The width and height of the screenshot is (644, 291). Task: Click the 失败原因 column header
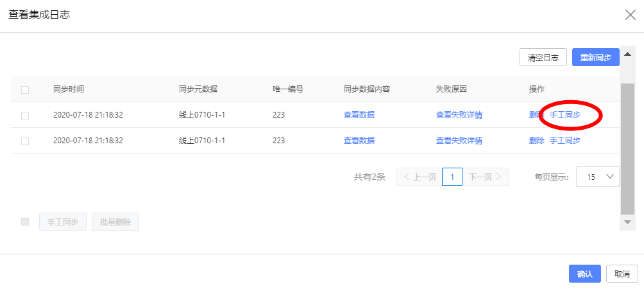coord(452,89)
